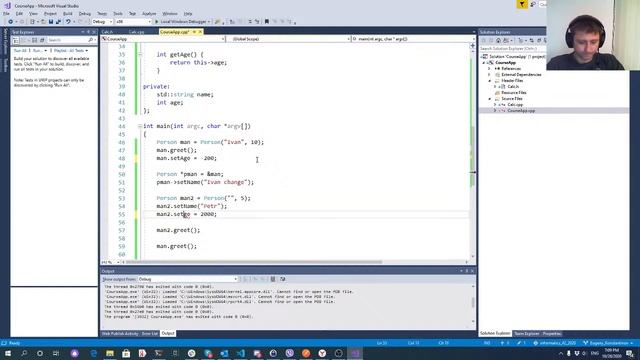
Task: Switch to the Properties tab
Action: click(x=552, y=333)
